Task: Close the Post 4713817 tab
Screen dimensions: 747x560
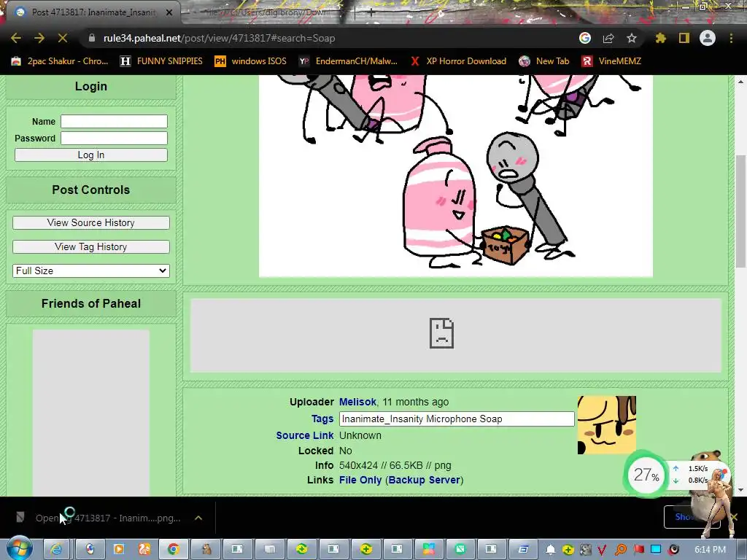Action: [169, 12]
